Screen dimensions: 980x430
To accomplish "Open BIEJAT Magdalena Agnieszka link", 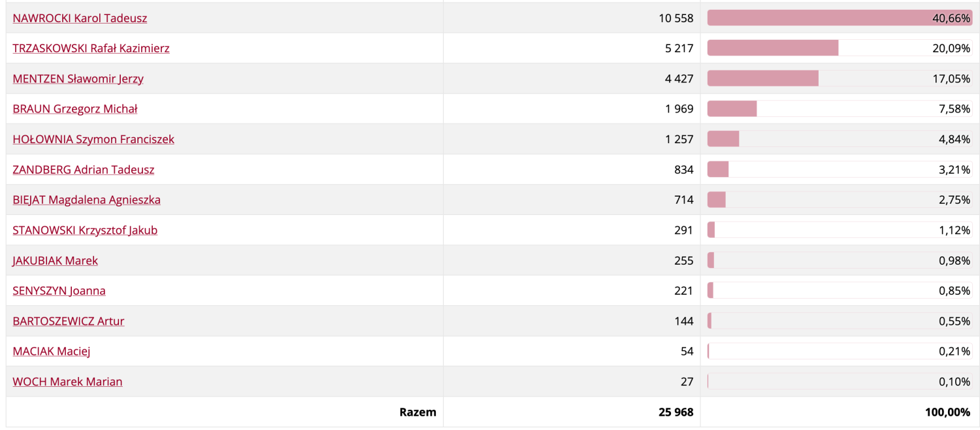I will tap(86, 200).
